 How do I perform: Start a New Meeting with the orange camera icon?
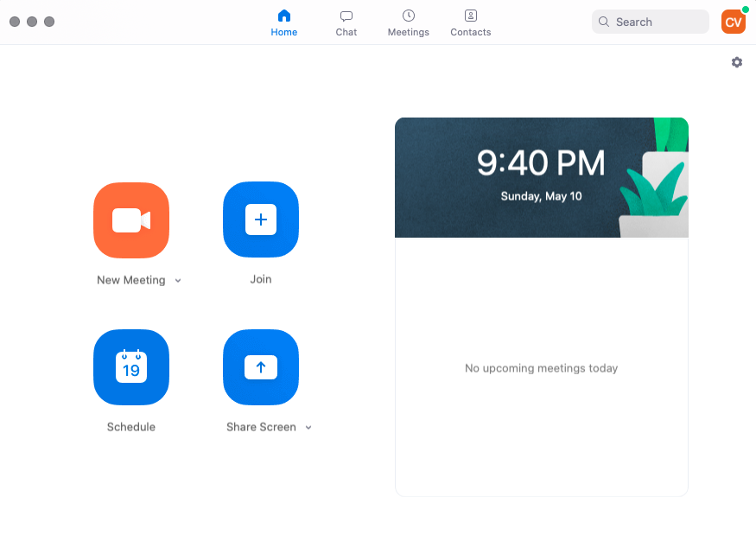pos(130,220)
